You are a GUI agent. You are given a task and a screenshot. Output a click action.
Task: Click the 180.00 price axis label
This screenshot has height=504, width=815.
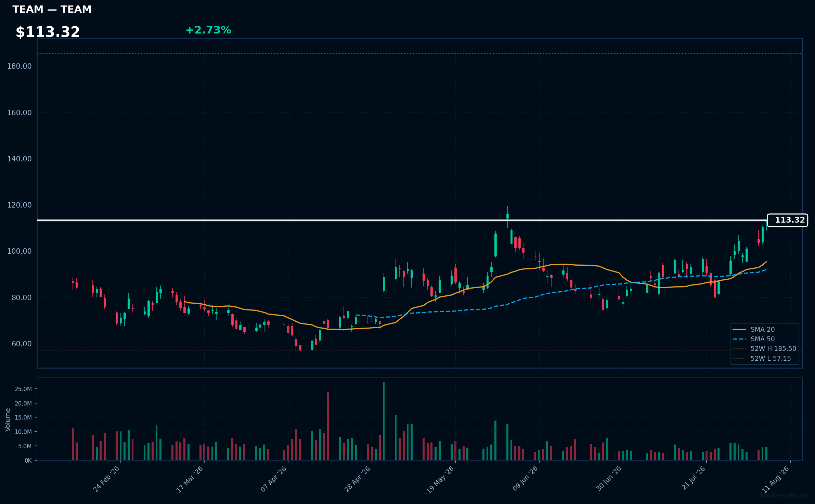(x=20, y=66)
